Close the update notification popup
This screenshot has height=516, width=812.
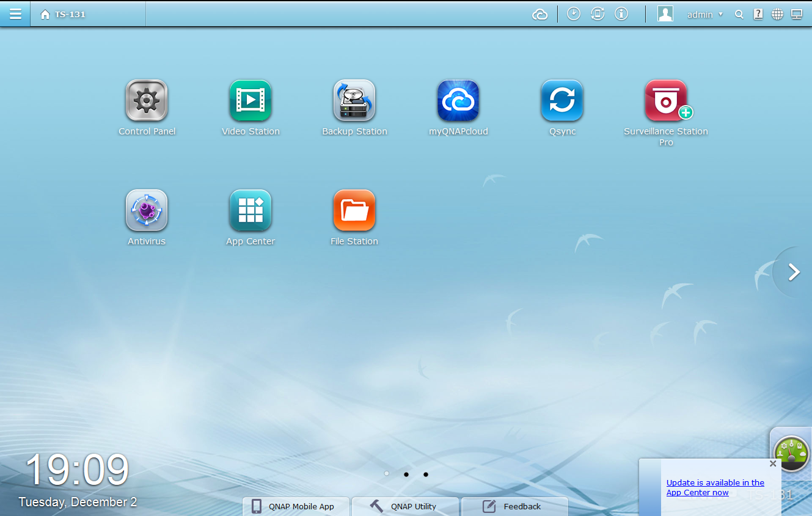[773, 463]
